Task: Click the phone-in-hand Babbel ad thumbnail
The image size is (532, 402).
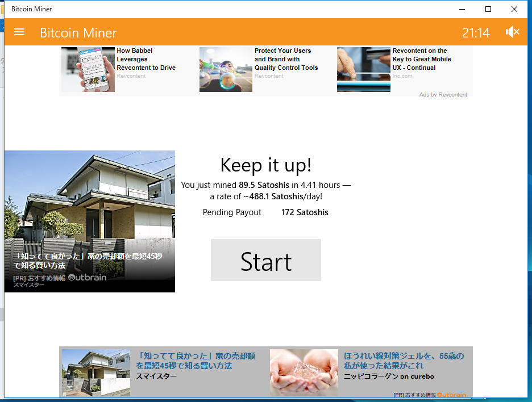Action: [88, 69]
